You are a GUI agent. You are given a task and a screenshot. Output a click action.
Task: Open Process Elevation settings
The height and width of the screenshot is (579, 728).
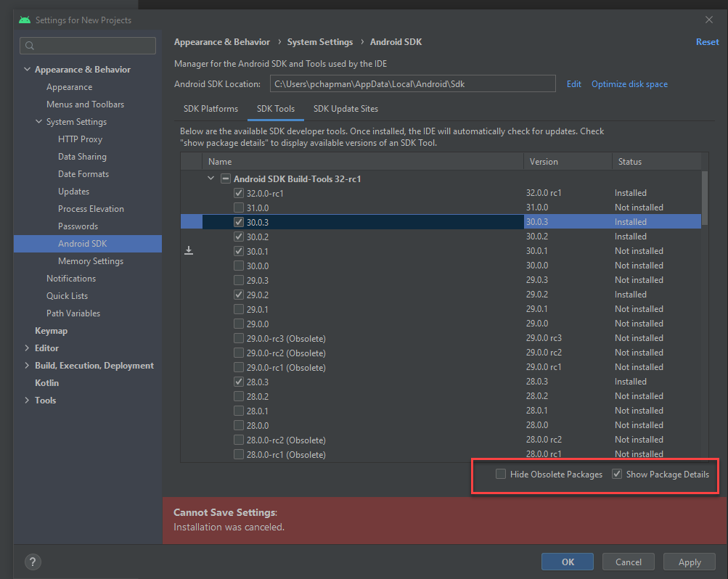pyautogui.click(x=91, y=209)
